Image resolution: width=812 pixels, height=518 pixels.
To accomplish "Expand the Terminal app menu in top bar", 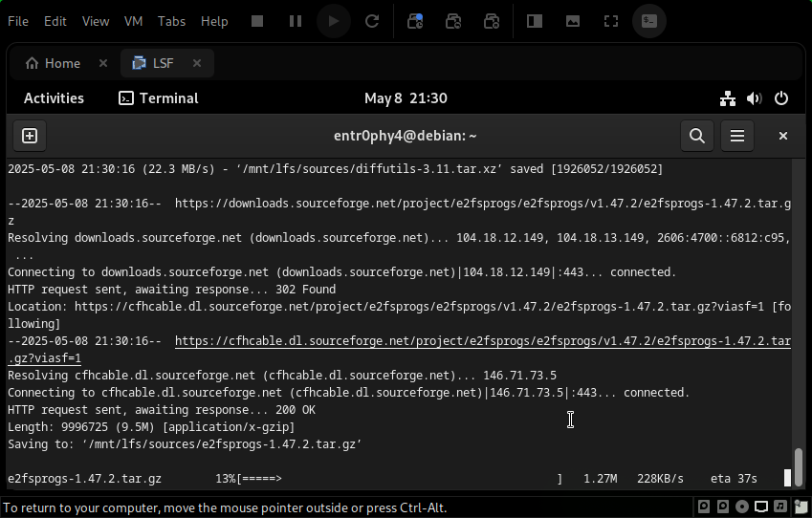I will click(x=159, y=98).
